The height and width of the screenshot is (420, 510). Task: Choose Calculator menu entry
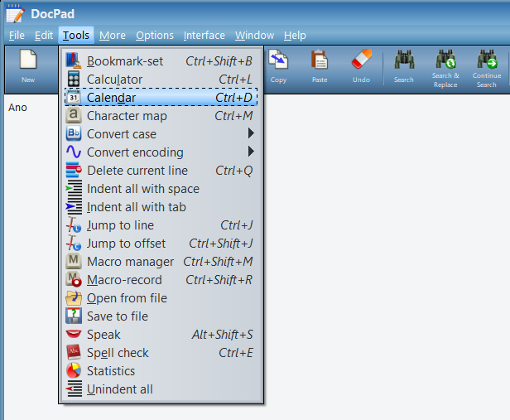coord(161,79)
